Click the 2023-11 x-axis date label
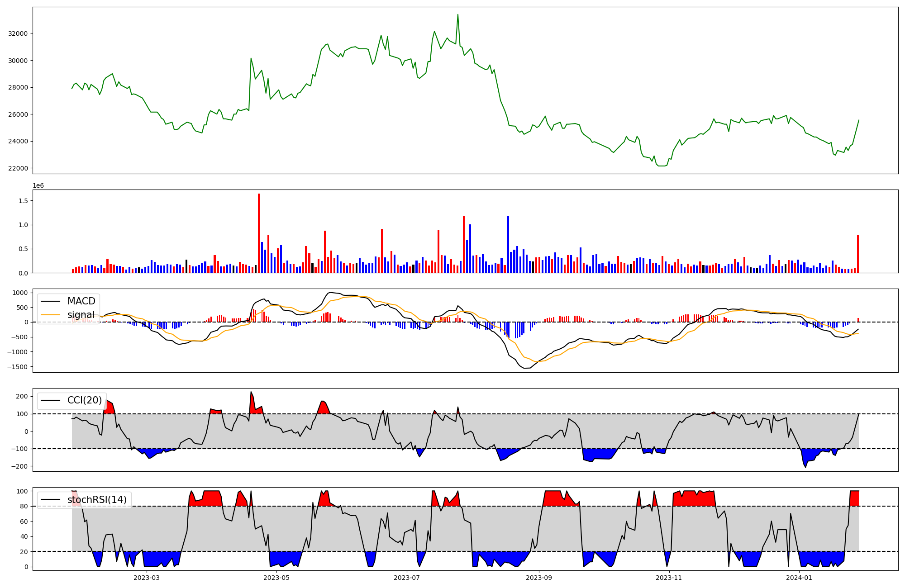 pos(669,578)
